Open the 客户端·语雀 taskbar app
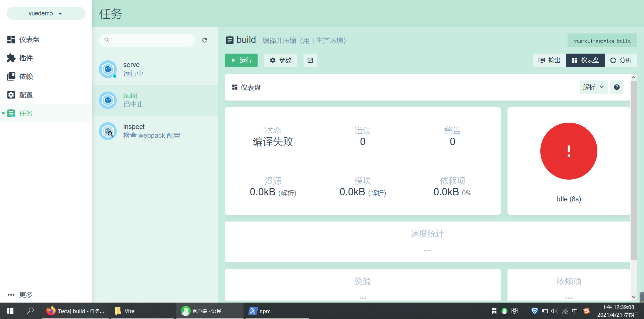Screen dimensions: 644x319 pos(210,311)
